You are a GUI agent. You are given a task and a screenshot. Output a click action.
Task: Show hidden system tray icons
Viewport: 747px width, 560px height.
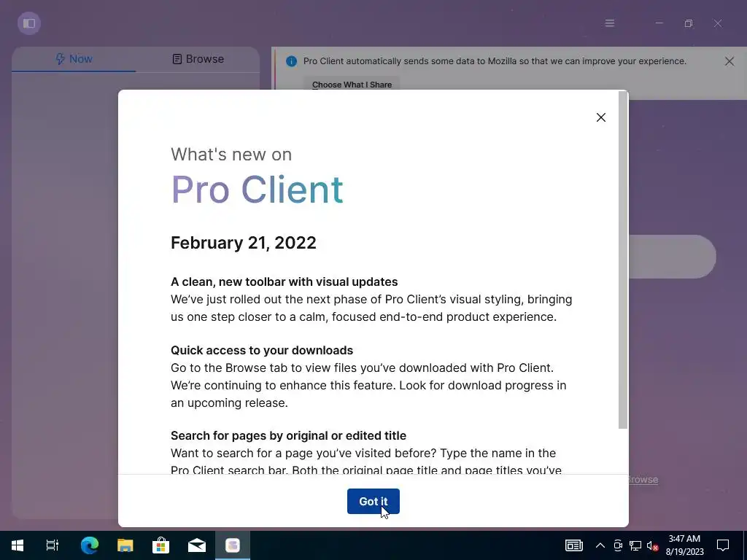[x=600, y=545]
